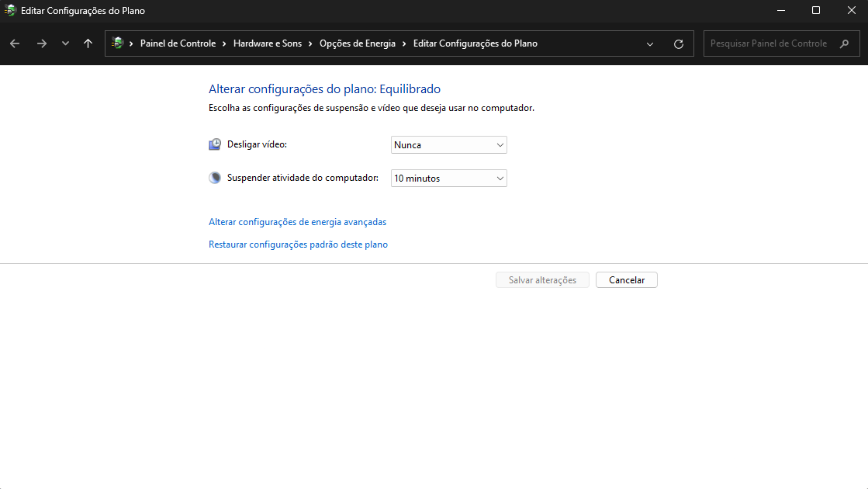Image resolution: width=868 pixels, height=489 pixels.
Task: Expand chevron after Painel de Controle
Action: coord(224,43)
